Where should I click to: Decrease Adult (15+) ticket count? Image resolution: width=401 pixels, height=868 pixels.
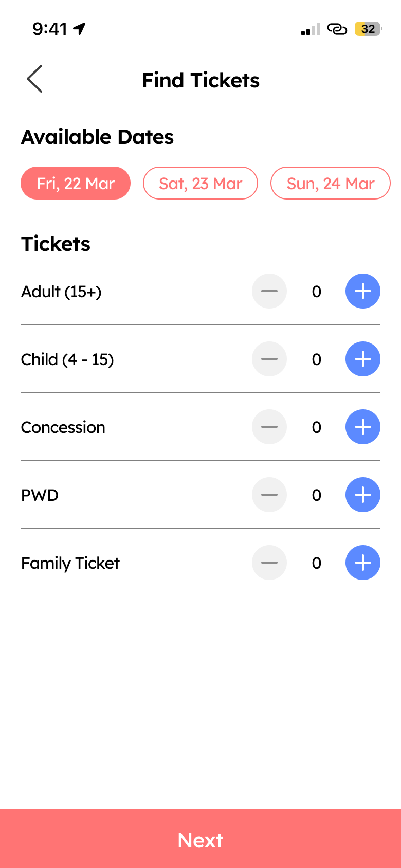(x=269, y=291)
